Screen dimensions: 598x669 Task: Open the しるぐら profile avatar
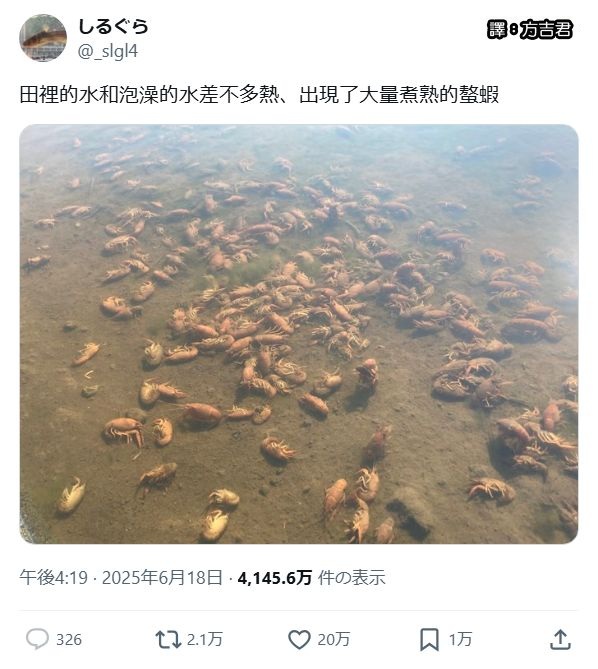pos(43,38)
